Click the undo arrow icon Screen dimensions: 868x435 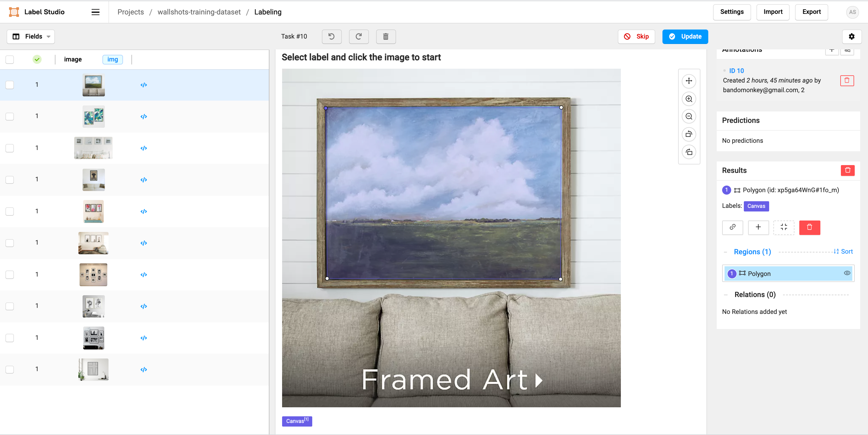click(331, 36)
